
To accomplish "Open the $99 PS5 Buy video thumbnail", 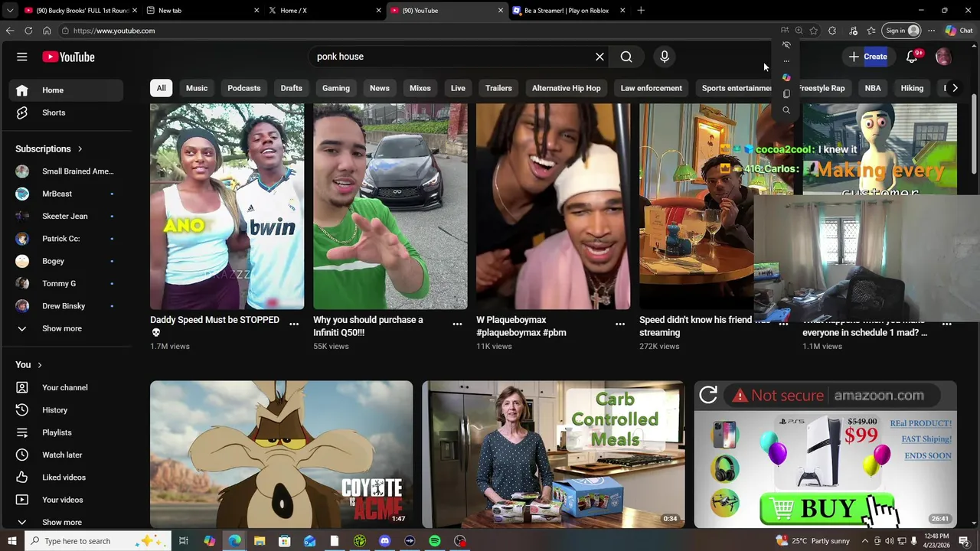I will point(825,454).
